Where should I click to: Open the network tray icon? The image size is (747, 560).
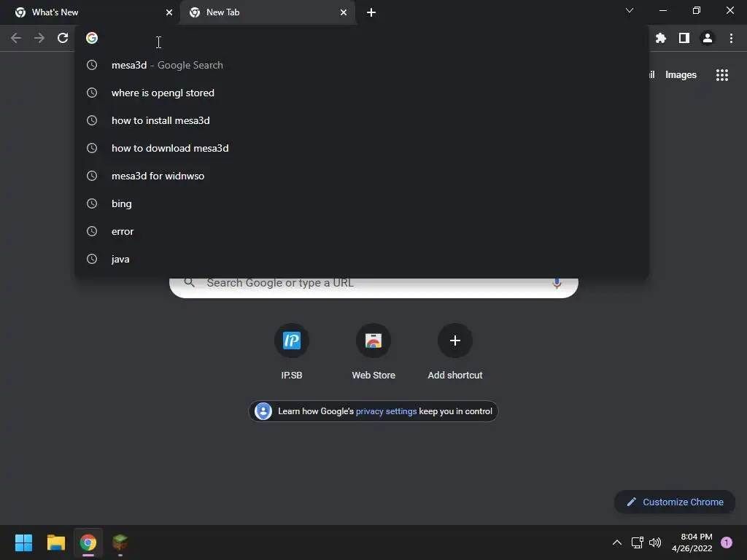tap(638, 542)
